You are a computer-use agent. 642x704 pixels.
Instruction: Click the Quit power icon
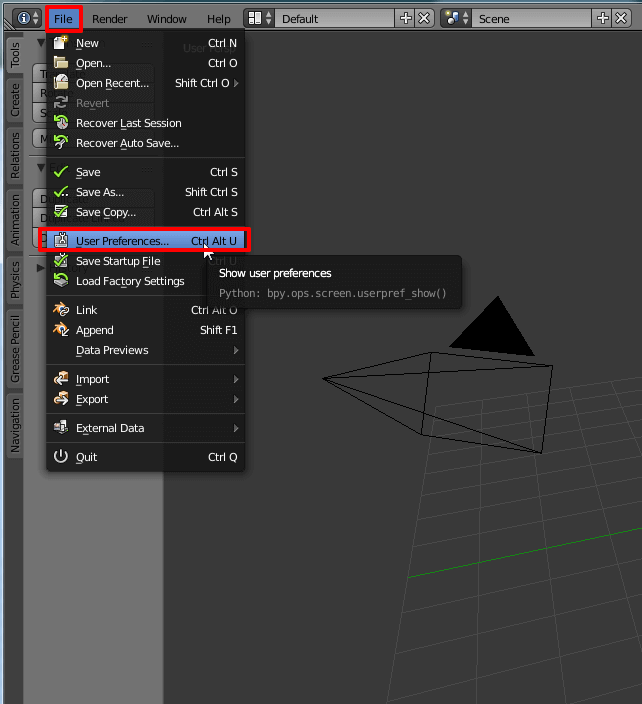coord(61,457)
